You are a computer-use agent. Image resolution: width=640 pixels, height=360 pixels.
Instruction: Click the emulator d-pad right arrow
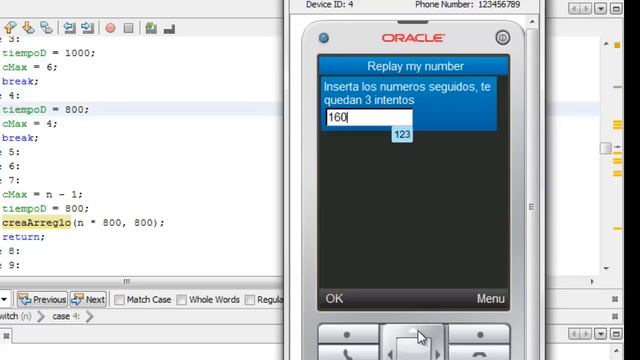tap(438, 354)
